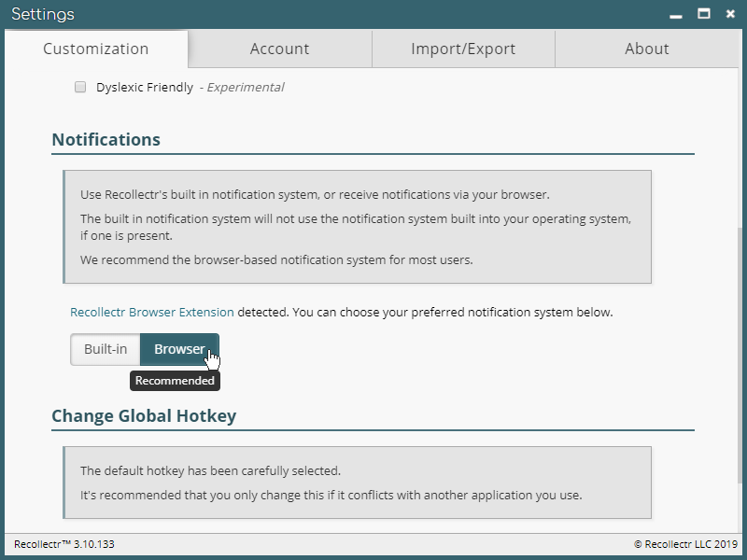Click the Notifications section heading
This screenshot has height=560, width=747.
106,139
